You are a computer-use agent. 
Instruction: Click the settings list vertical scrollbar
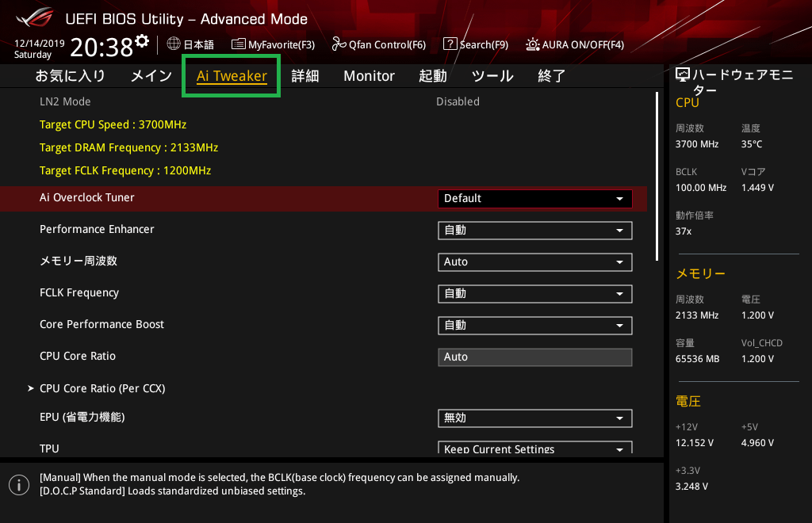point(657,176)
